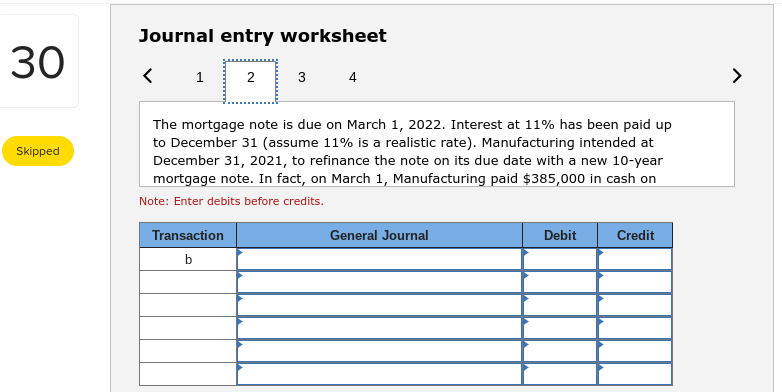Click the Credit column header
Screen dimensions: 782x392
(635, 235)
